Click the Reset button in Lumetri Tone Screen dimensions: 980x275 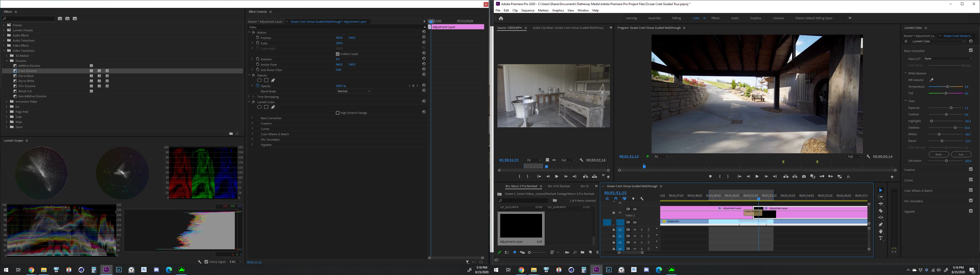pyautogui.click(x=939, y=154)
